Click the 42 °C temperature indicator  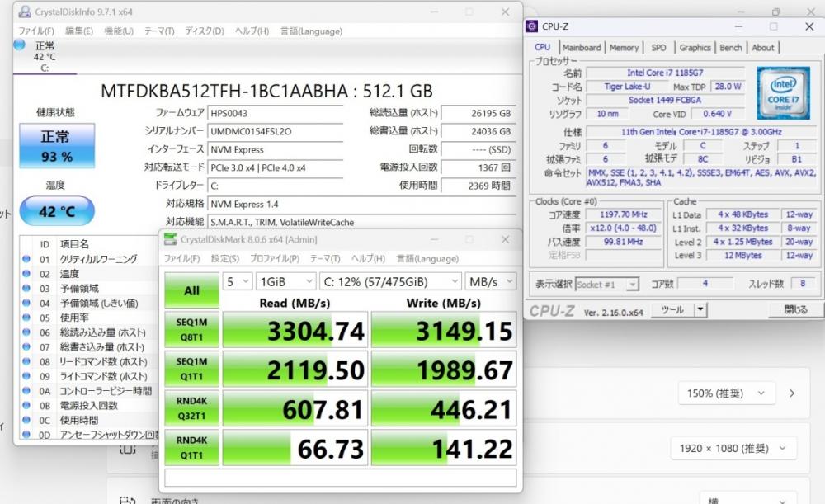point(57,211)
